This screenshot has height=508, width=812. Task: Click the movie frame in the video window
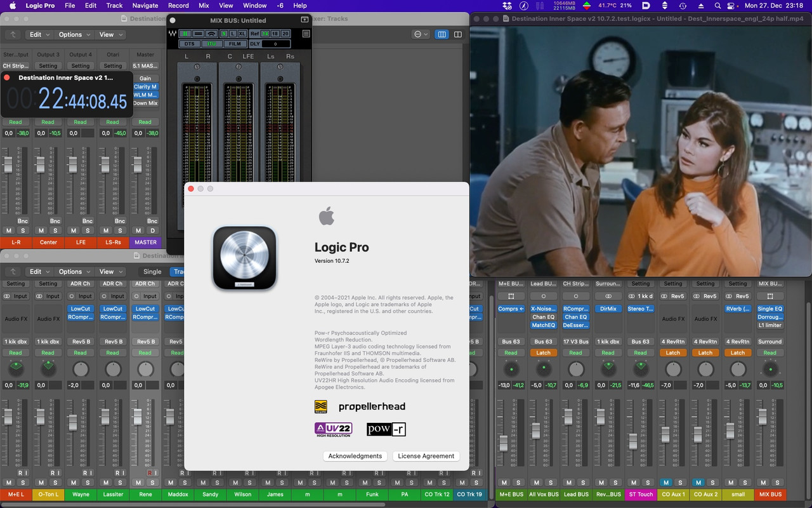point(641,151)
